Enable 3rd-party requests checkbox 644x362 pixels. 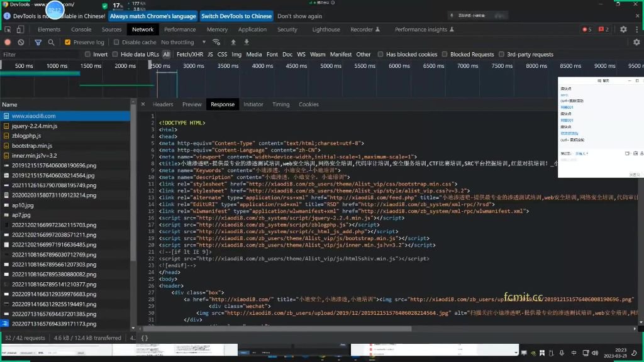click(x=501, y=54)
